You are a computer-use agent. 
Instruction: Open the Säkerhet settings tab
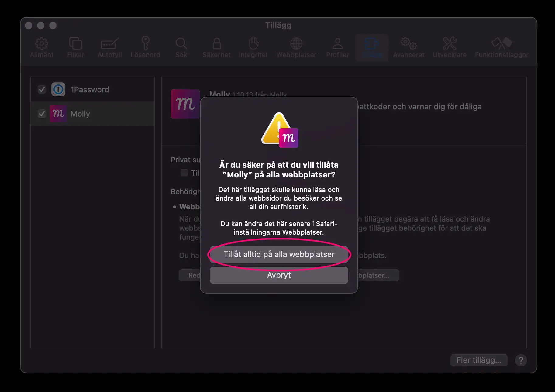pyautogui.click(x=216, y=47)
